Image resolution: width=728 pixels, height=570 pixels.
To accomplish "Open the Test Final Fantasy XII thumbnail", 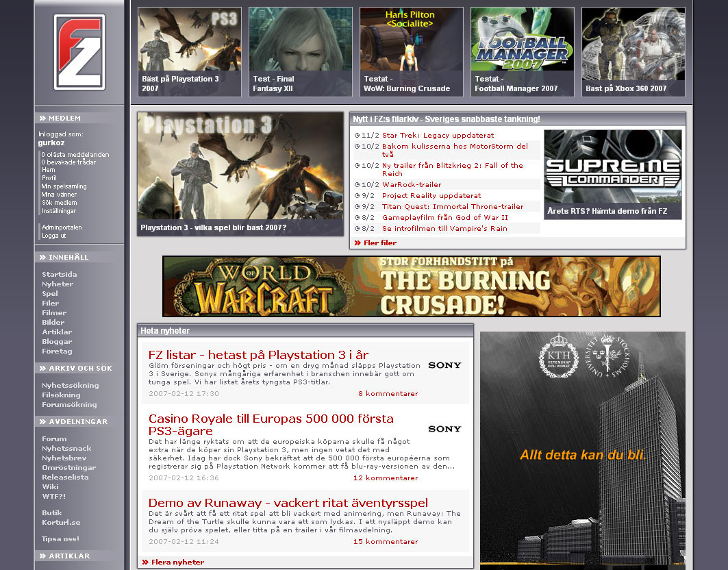I will tap(301, 52).
